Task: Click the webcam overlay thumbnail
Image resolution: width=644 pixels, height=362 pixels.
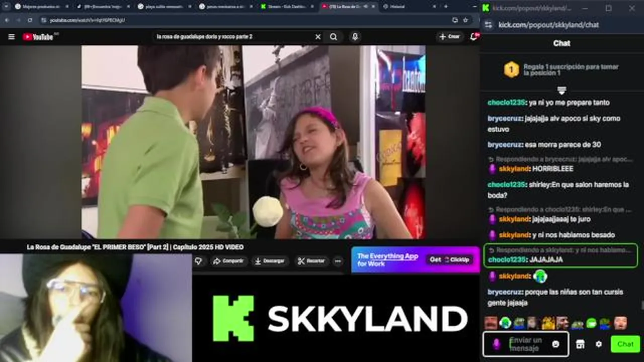Action: 96,308
